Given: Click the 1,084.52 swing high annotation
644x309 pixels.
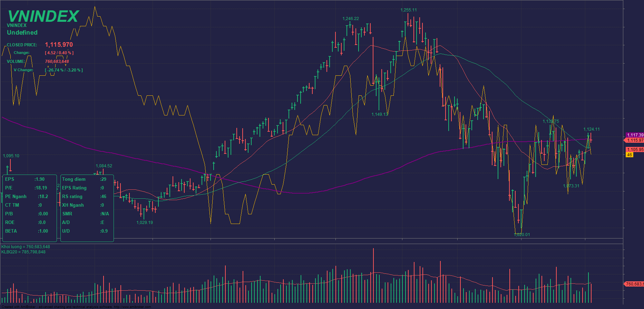Looking at the screenshot, I should (104, 166).
